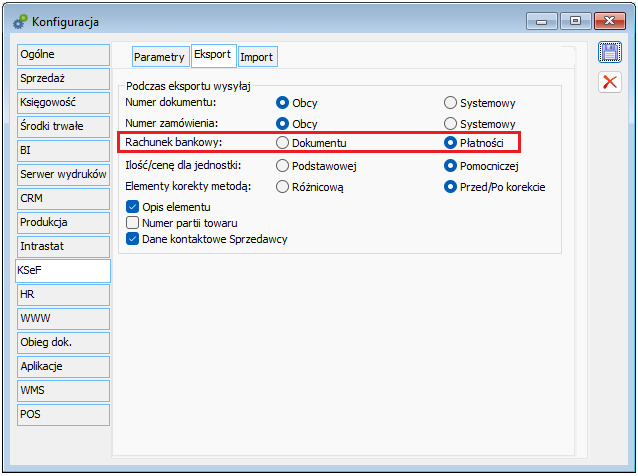Image resolution: width=638 pixels, height=476 pixels.
Task: Select Różnicową correction method
Action: pos(282,186)
